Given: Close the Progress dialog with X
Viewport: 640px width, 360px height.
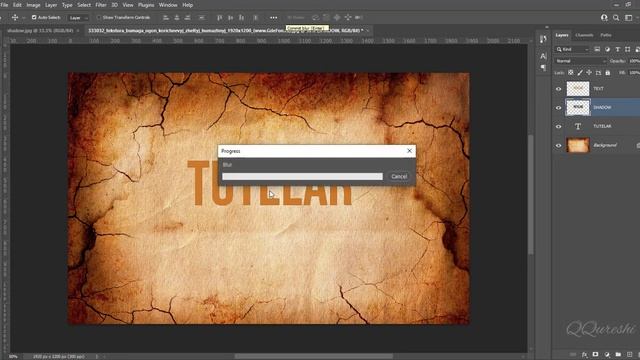Looking at the screenshot, I should 409,151.
